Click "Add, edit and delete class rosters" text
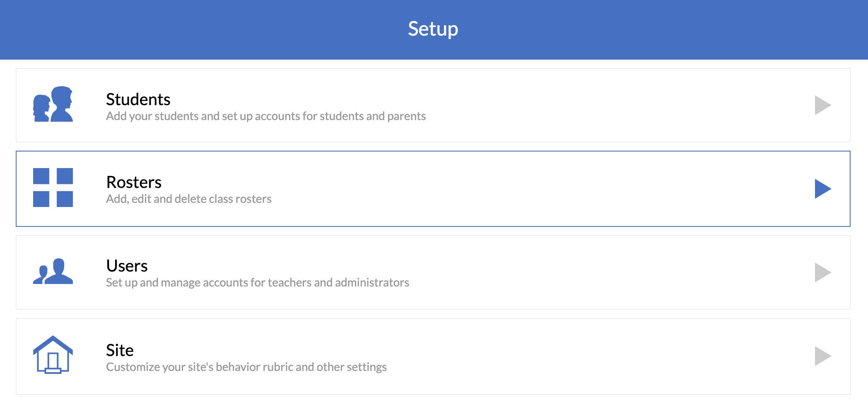 point(188,199)
